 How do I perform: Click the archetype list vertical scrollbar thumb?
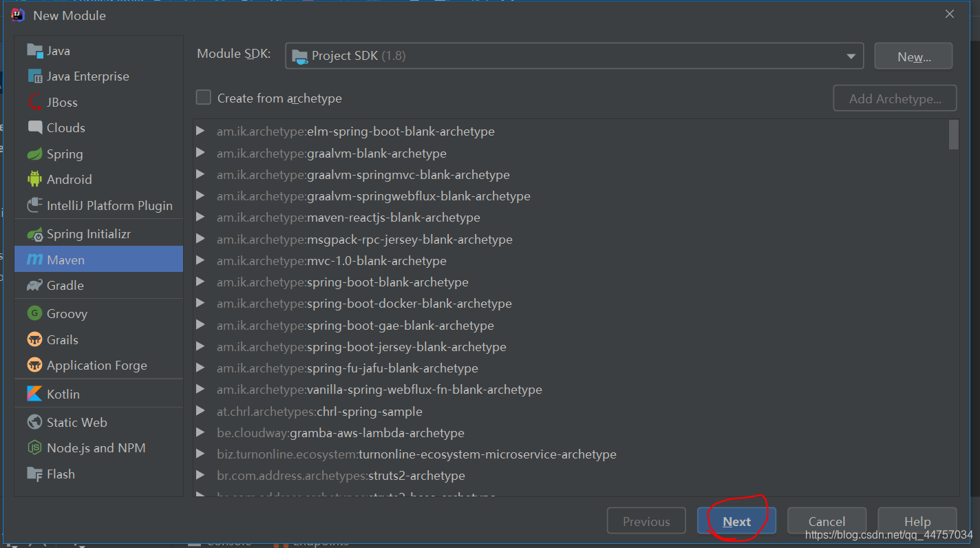[x=953, y=134]
